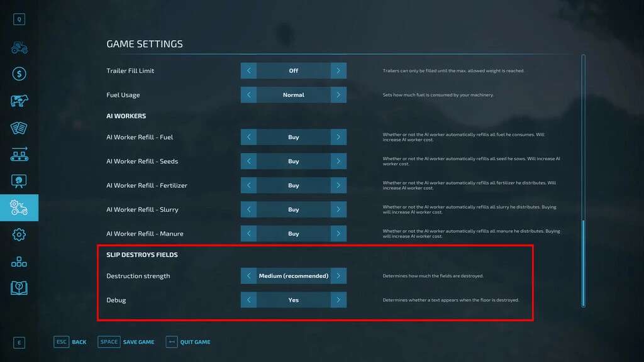Image resolution: width=644 pixels, height=362 pixels.
Task: Change AI Worker Refill - Seeds with left arrow
Action: coord(248,161)
